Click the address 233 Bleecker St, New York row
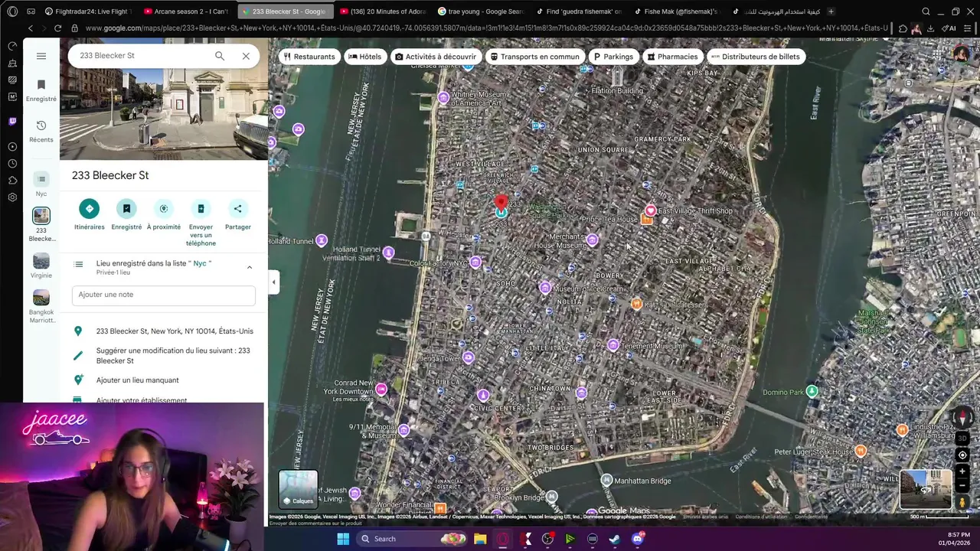 (164, 331)
